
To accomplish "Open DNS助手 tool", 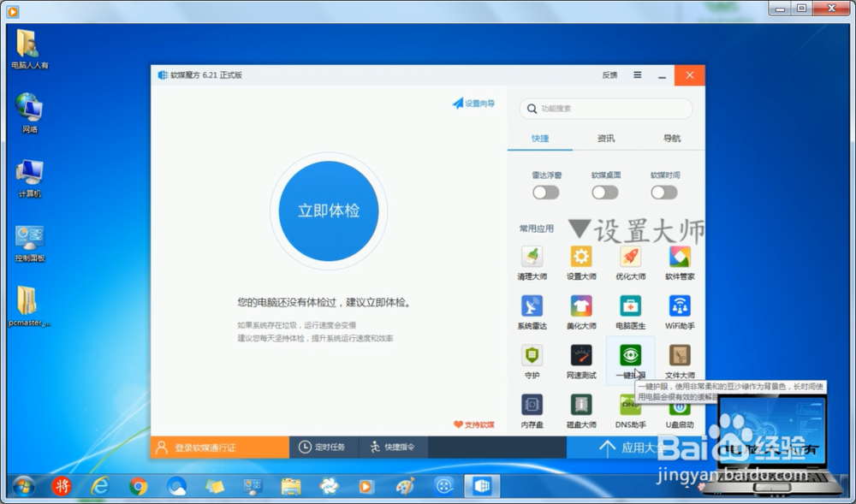I will (x=631, y=412).
